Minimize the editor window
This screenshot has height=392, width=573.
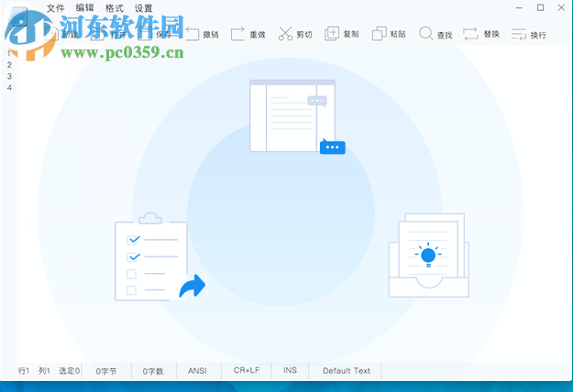click(x=519, y=7)
